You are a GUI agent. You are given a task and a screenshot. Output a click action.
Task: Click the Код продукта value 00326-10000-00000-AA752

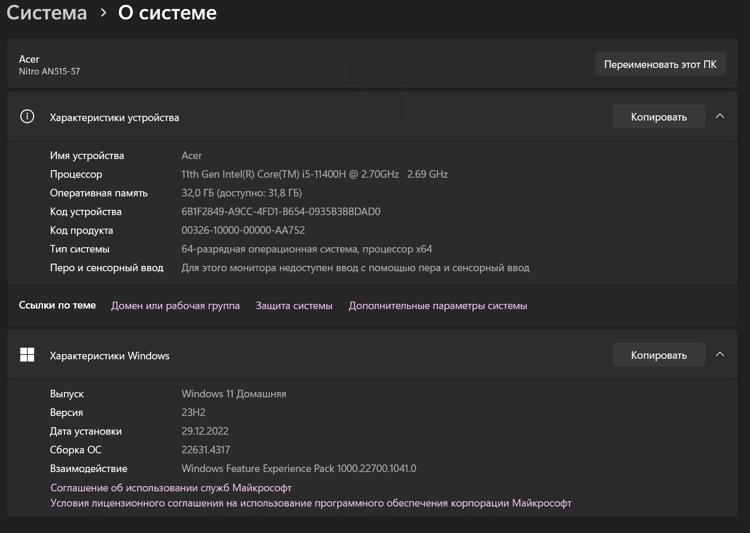click(x=243, y=230)
